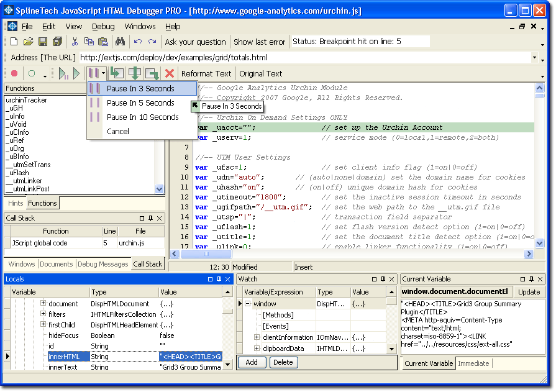Collapse the window node in Watch

tap(247, 304)
